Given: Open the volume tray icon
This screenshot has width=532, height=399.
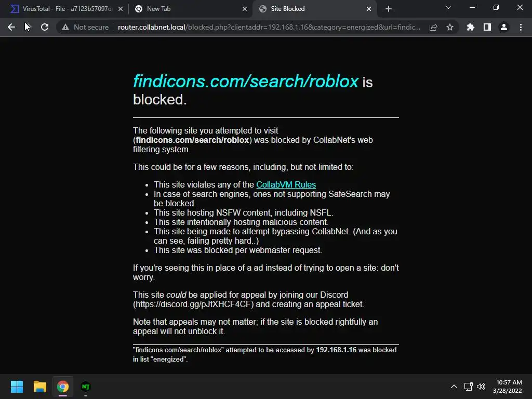Looking at the screenshot, I should pos(481,387).
